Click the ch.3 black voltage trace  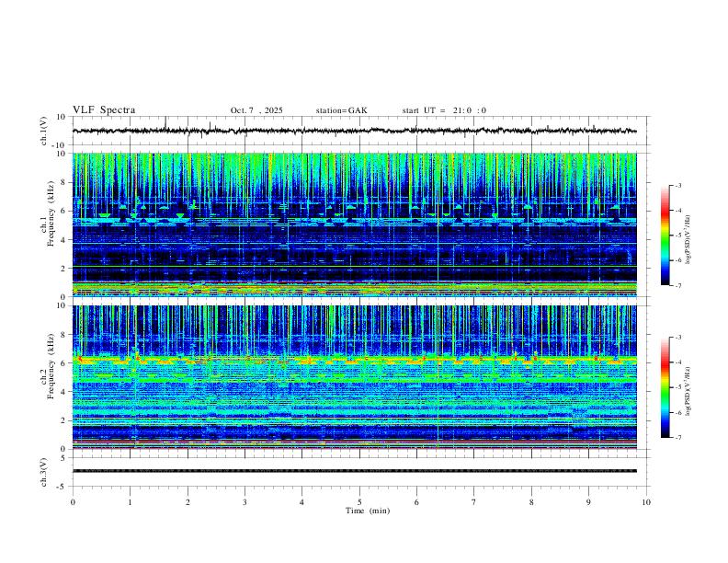point(354,471)
